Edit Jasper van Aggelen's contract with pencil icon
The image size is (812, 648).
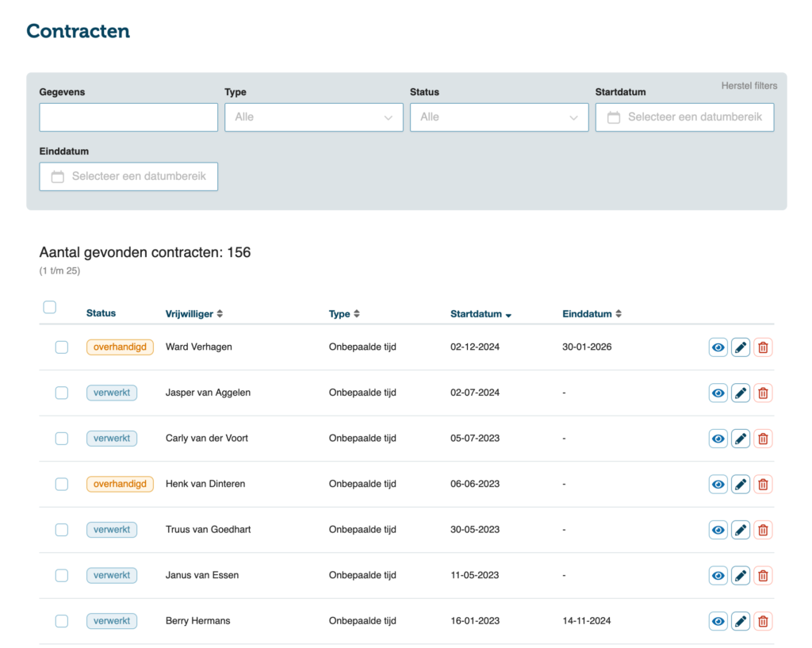coord(741,393)
